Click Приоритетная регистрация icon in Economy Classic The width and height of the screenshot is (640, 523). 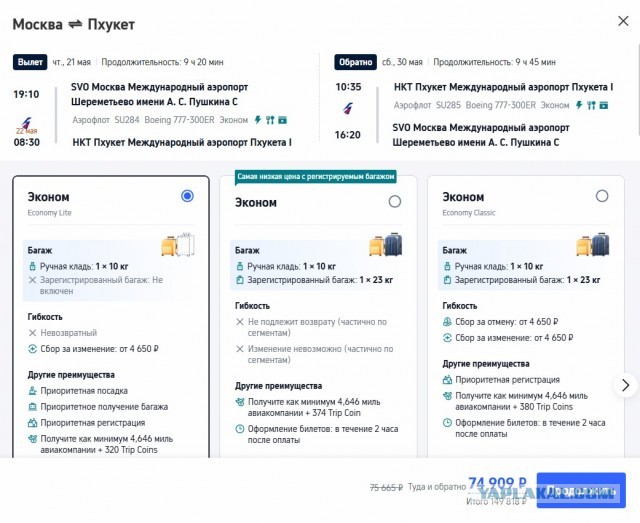447,380
